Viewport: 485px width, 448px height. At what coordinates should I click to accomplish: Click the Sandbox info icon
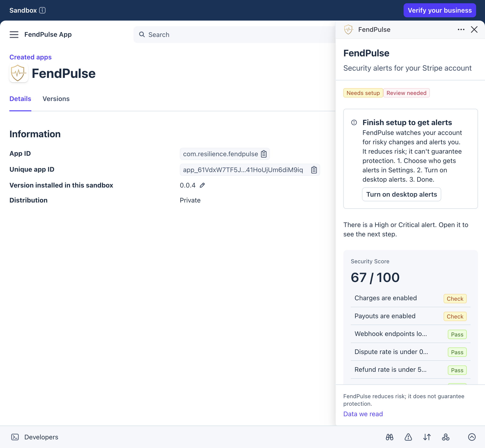pos(42,10)
